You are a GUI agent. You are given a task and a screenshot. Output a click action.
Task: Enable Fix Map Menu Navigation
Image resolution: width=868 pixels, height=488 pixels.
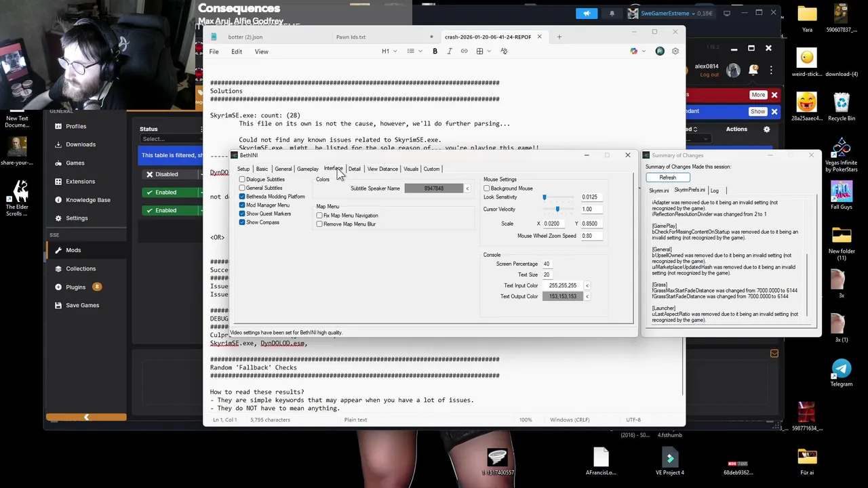[x=319, y=216]
